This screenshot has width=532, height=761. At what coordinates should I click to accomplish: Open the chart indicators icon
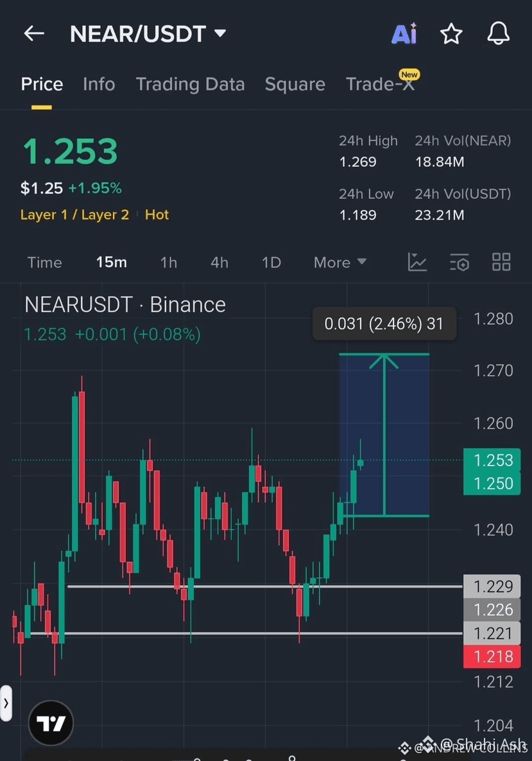(417, 262)
